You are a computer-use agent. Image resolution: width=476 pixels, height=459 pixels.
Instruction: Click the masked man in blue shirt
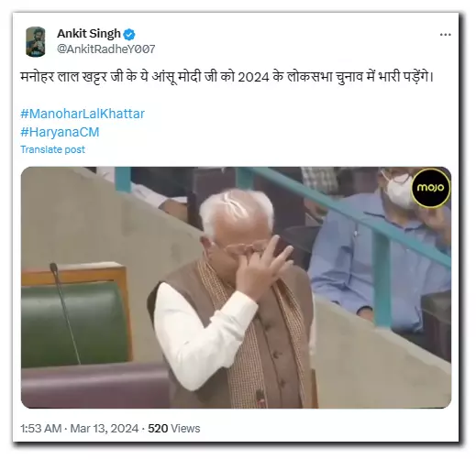point(382,250)
